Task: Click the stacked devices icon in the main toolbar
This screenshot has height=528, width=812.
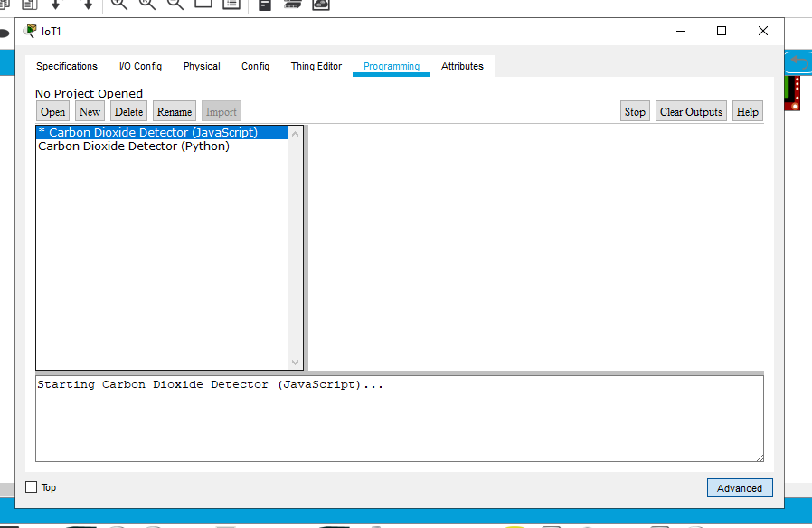Action: pyautogui.click(x=293, y=5)
